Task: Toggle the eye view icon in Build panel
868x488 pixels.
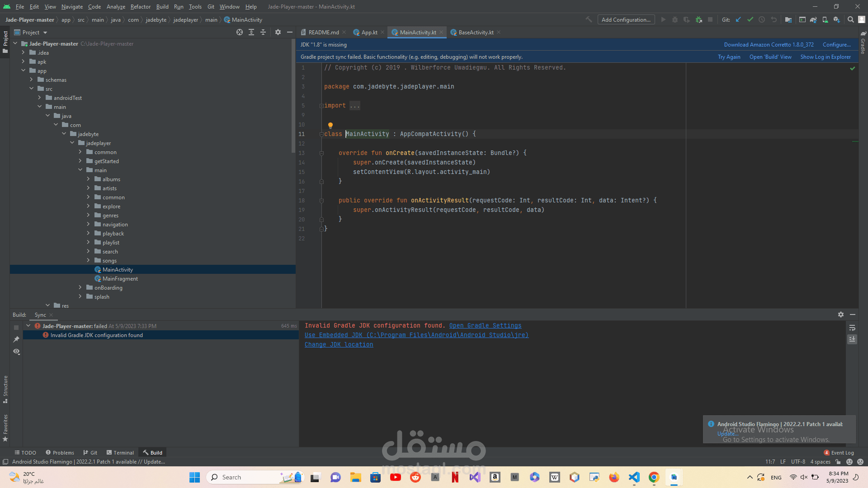Action: pyautogui.click(x=16, y=352)
